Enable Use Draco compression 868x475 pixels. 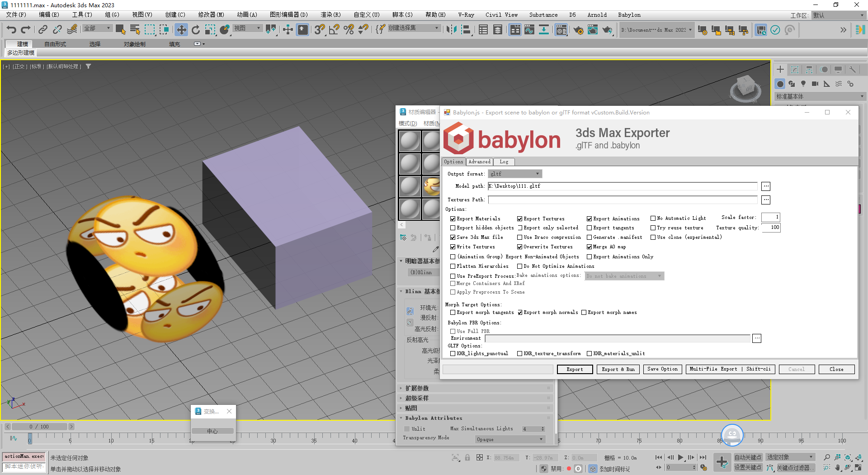tap(520, 237)
